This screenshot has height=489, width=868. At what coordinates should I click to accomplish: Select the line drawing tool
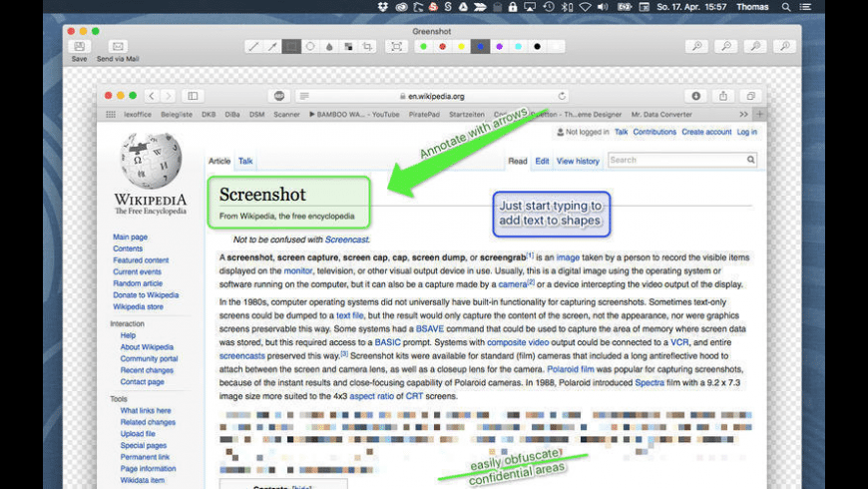(253, 47)
